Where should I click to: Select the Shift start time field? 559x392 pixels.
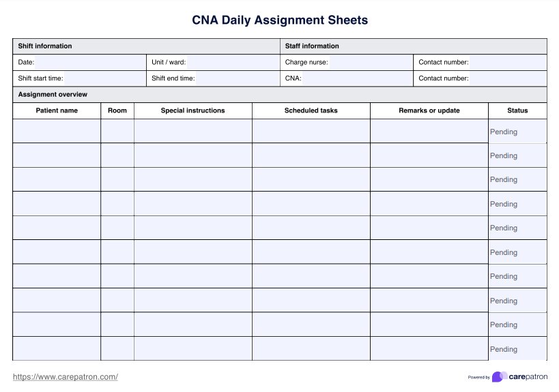[x=104, y=78]
